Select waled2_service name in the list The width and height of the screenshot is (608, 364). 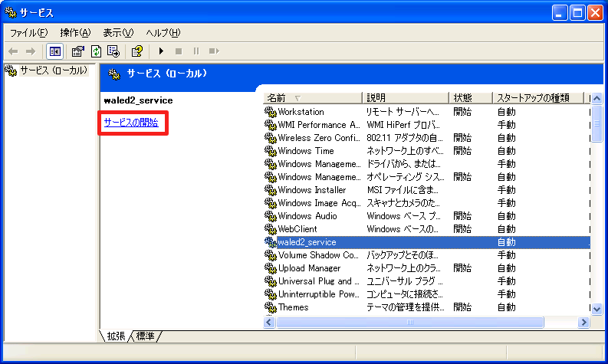(307, 242)
